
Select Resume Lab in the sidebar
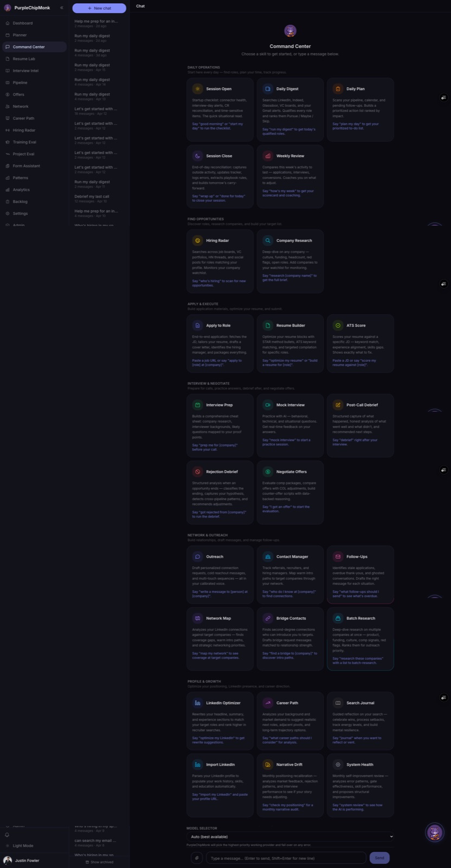pyautogui.click(x=34, y=59)
